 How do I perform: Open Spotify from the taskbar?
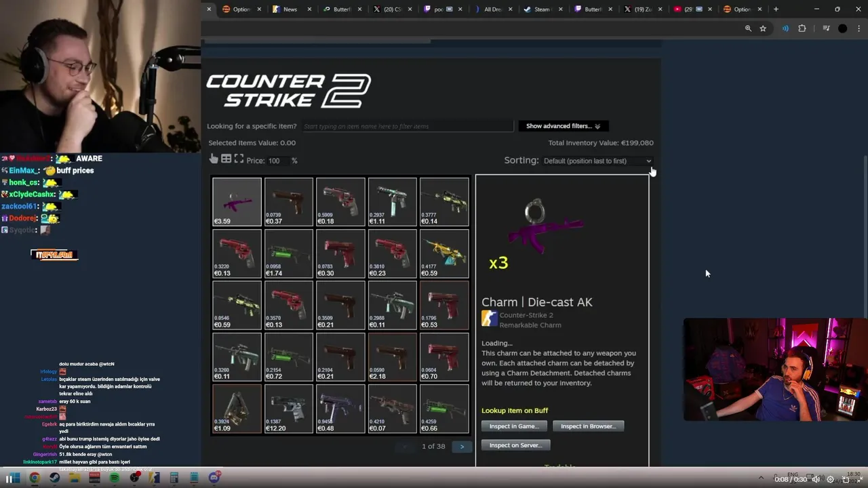pyautogui.click(x=115, y=478)
